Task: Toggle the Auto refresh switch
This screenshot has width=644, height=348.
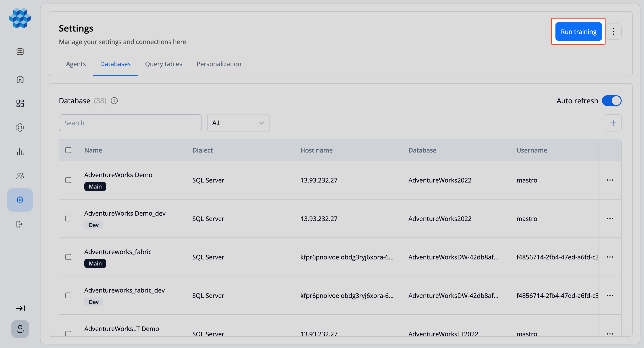Action: (x=612, y=101)
